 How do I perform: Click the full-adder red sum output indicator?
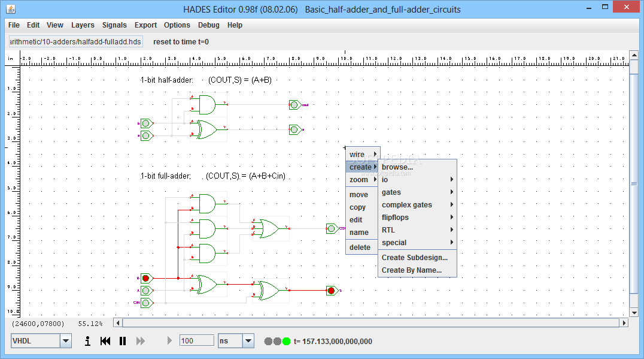[332, 291]
